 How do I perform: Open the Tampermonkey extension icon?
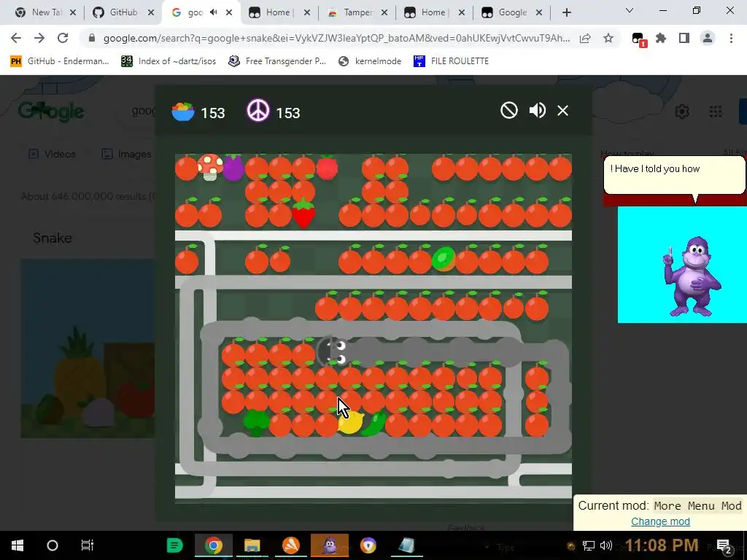point(638,39)
